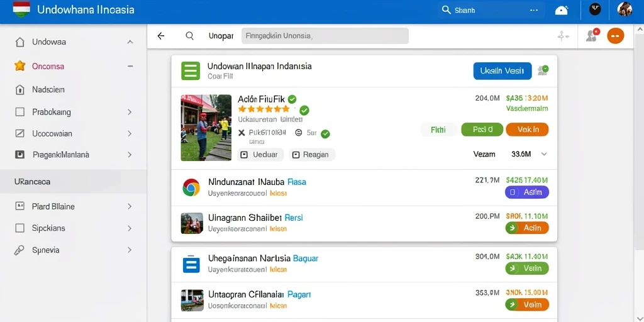Open the Vezam 33.6M dropdown arrow
The width and height of the screenshot is (644, 322).
[544, 155]
